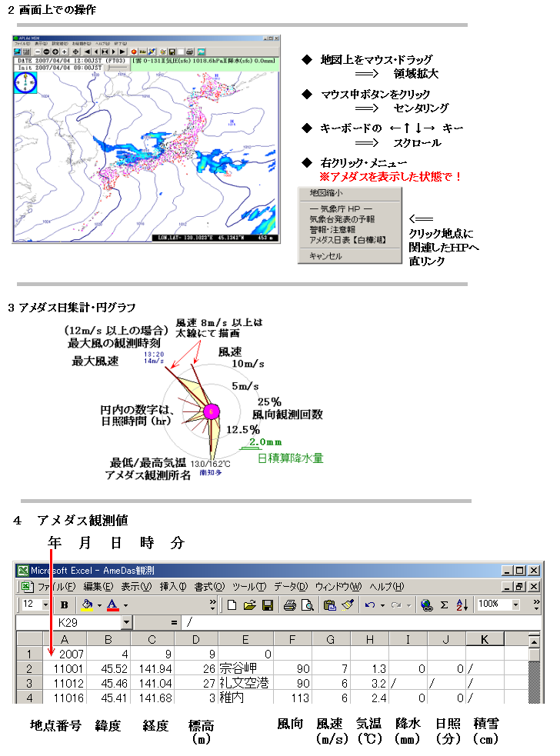560x756 pixels.
Task: Open Excel ツール(T) menu
Action: pyautogui.click(x=249, y=587)
